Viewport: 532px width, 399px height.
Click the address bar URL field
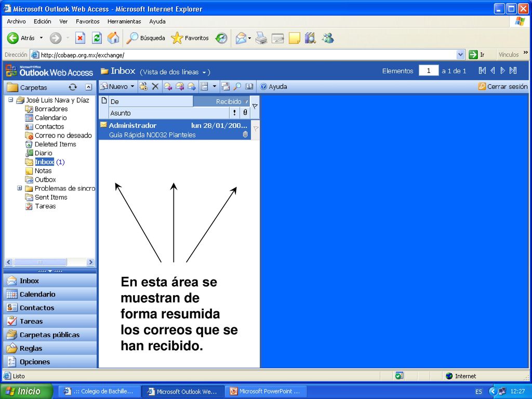tap(248, 55)
